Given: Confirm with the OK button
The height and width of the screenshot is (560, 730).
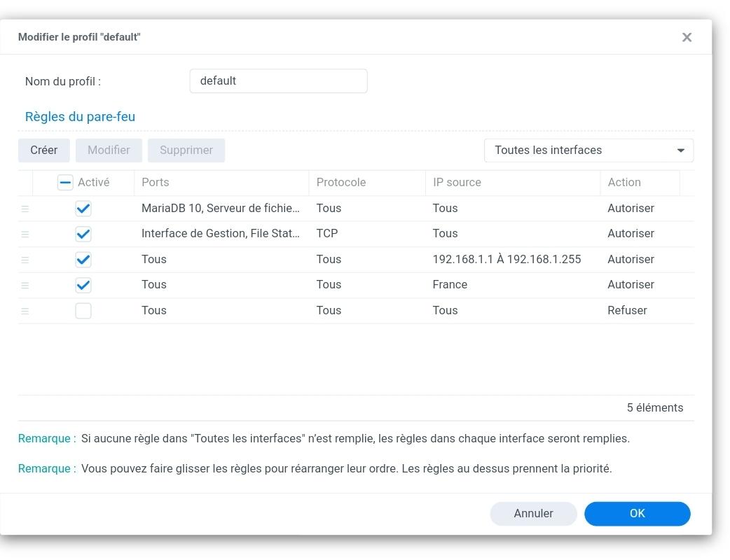Looking at the screenshot, I should click(x=637, y=514).
